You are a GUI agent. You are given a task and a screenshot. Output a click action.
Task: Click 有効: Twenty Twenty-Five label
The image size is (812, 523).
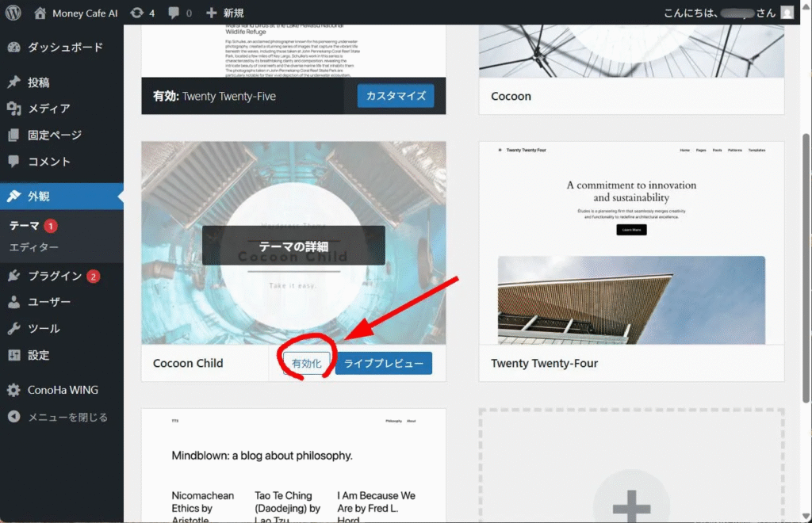[214, 96]
